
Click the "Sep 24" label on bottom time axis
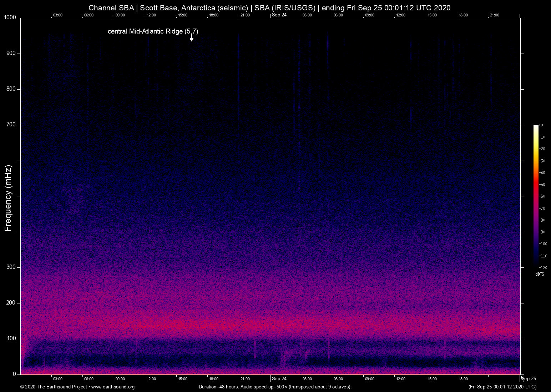(279, 379)
